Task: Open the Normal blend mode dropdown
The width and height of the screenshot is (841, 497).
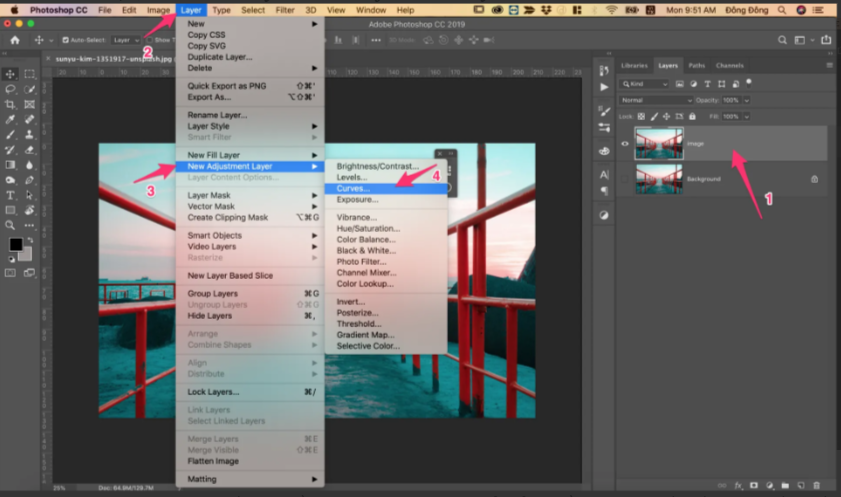Action: click(655, 100)
